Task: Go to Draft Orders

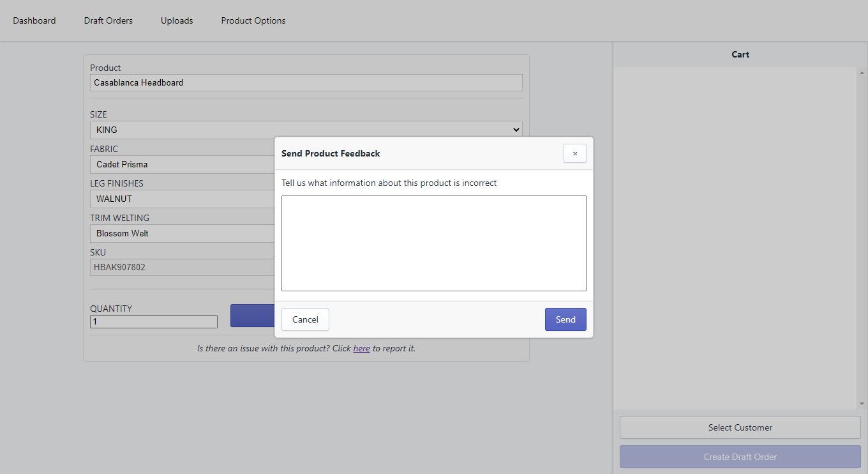Action: coord(108,20)
